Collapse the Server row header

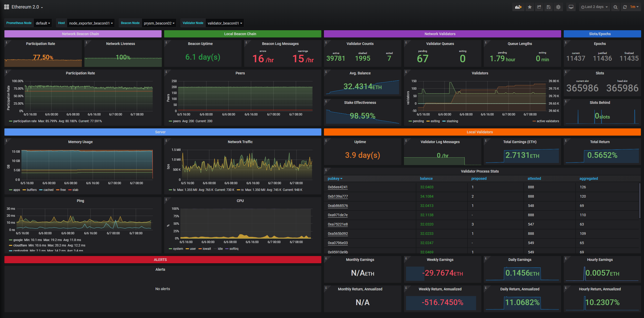tap(160, 132)
